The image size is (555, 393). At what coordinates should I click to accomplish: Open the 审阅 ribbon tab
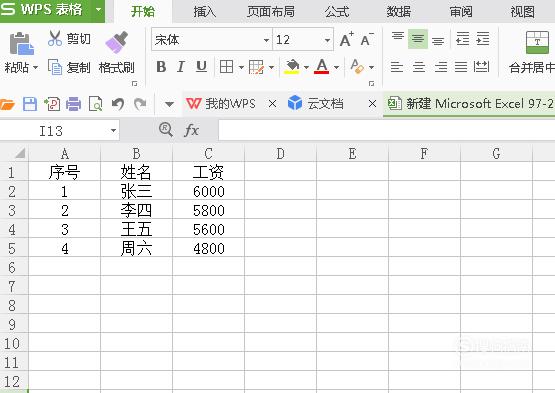click(x=461, y=12)
